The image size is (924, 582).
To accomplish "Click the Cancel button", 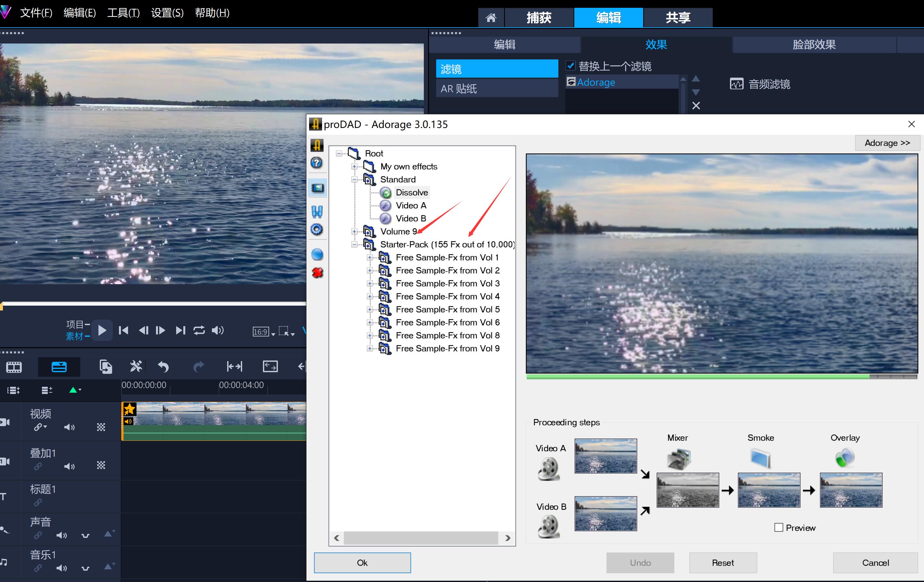I will point(875,563).
